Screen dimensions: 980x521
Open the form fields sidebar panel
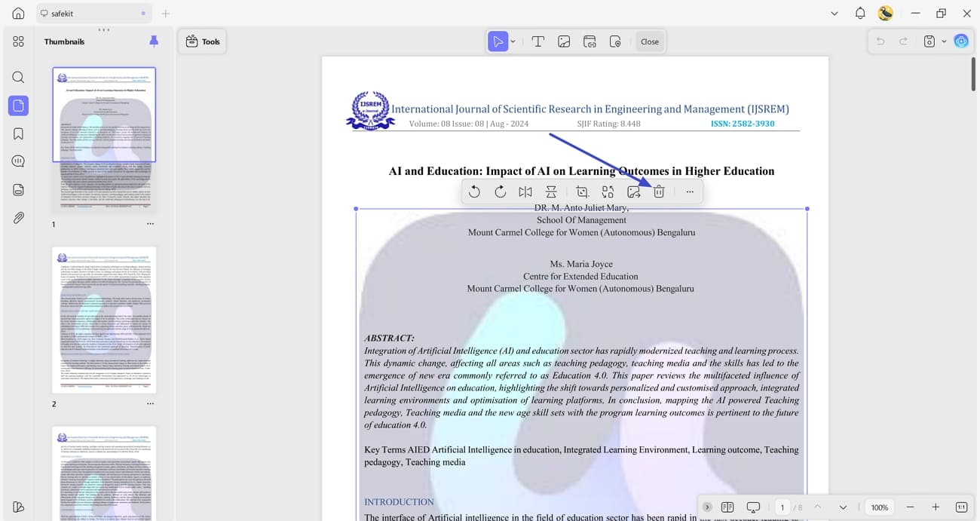[x=18, y=190]
